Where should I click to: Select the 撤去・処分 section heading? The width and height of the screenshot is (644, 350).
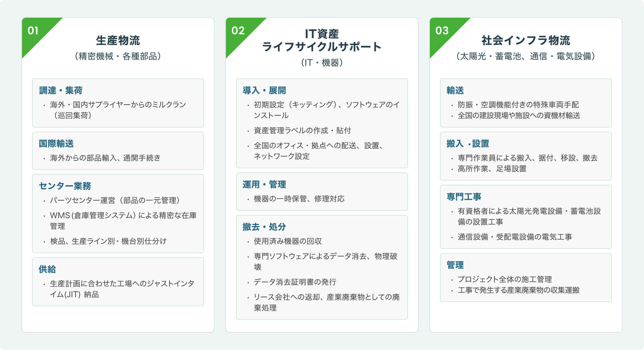point(264,227)
